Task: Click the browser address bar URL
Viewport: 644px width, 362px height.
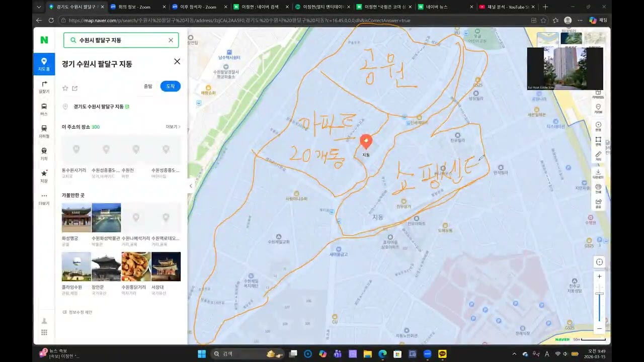Action: (239, 21)
